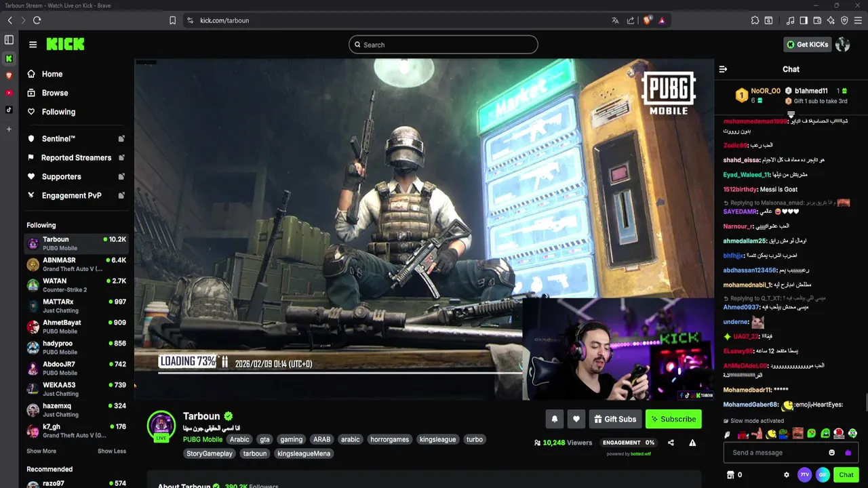Reload the page
Screen dimensions: 868x488
[37, 20]
